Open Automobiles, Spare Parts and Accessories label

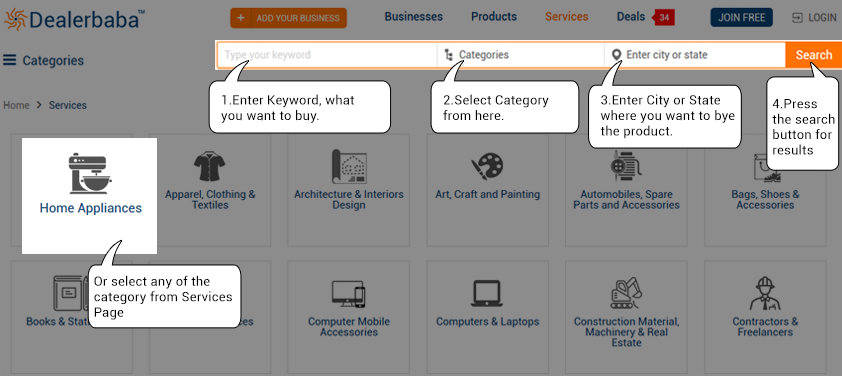(626, 200)
